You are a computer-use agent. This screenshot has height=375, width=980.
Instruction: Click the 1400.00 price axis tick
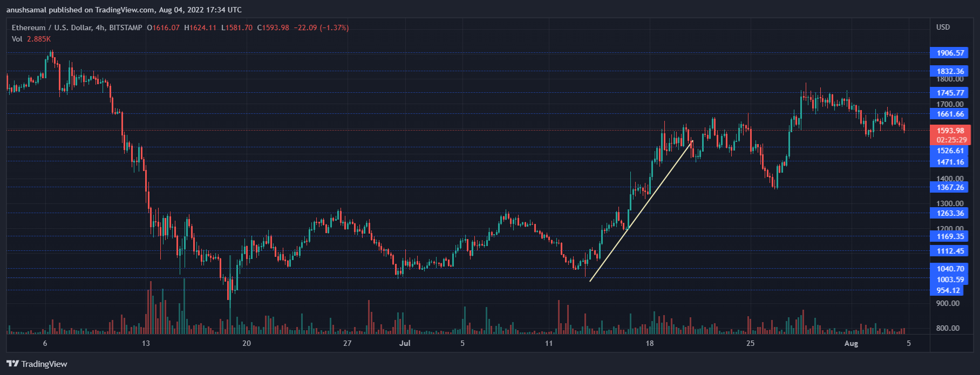click(950, 179)
